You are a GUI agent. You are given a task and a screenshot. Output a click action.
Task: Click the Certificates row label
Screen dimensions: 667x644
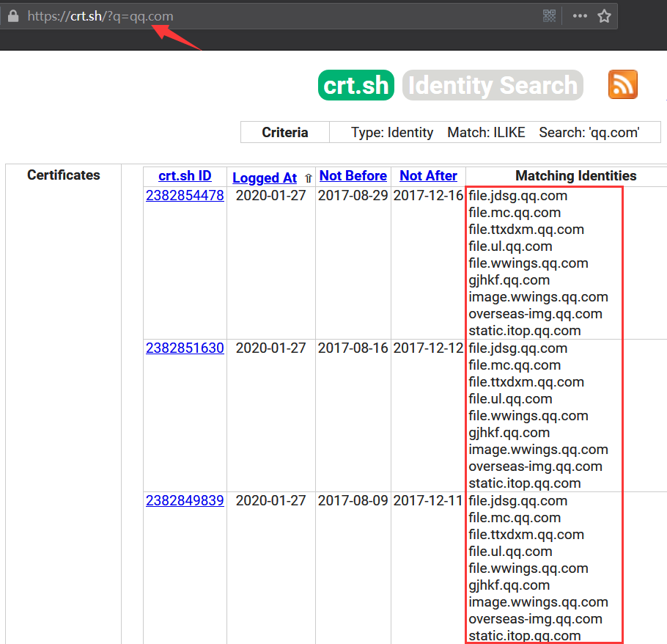coord(63,175)
